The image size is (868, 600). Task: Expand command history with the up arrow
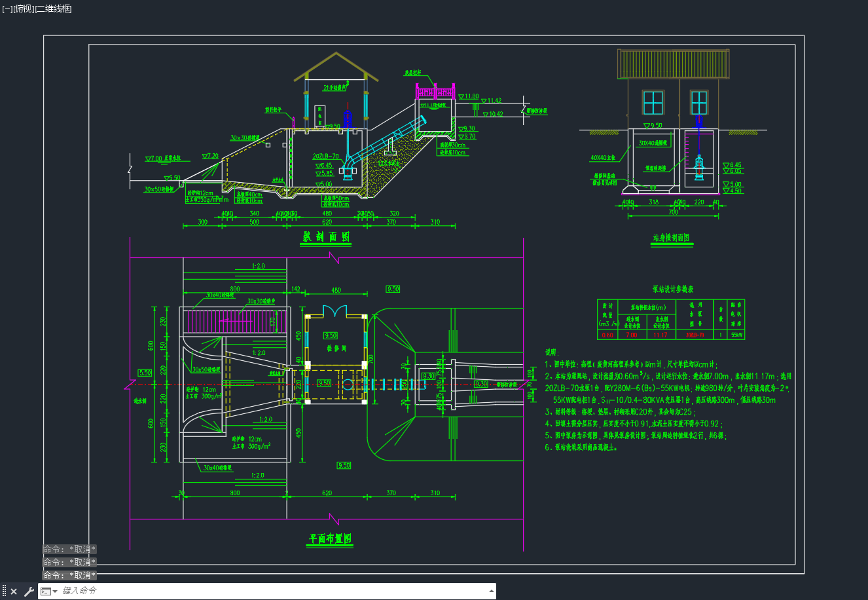click(x=492, y=591)
